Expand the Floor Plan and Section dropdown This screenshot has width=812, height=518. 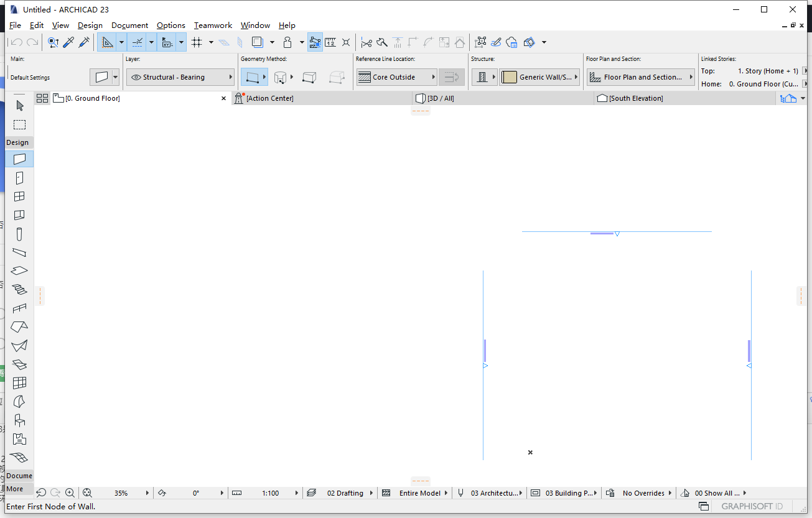(640, 76)
